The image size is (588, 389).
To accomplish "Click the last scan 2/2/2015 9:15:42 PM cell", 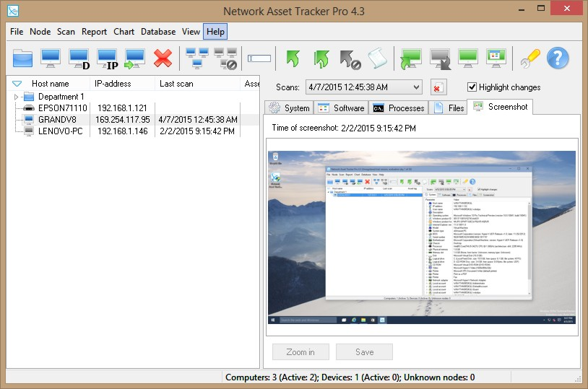I will pos(197,131).
